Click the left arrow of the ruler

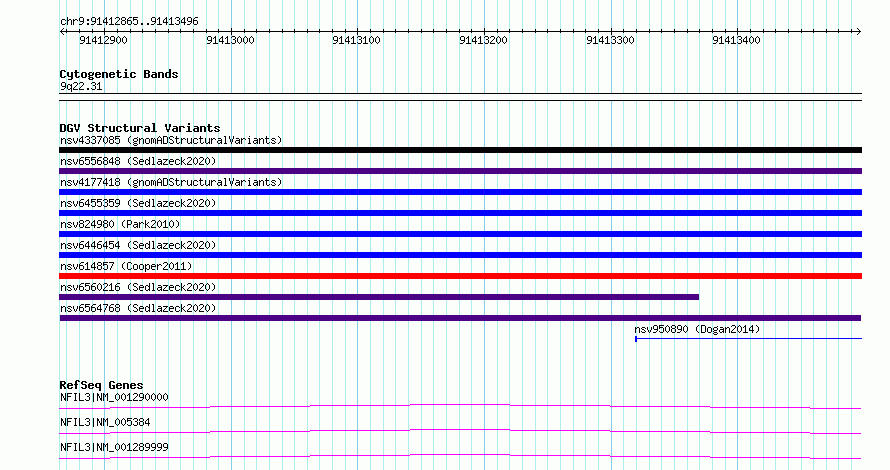[x=62, y=32]
